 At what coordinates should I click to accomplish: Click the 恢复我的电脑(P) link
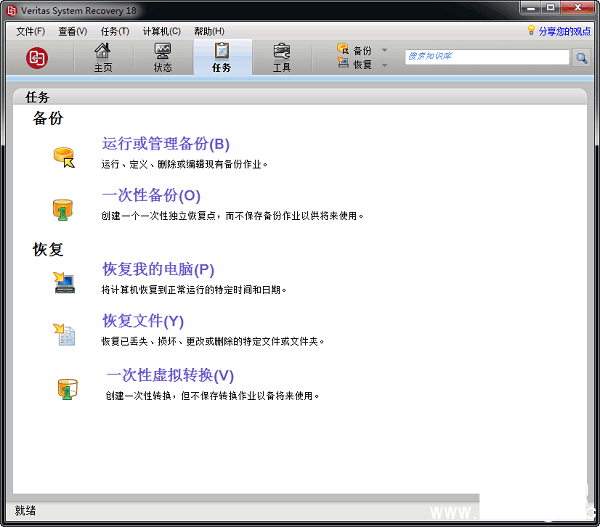coord(158,269)
